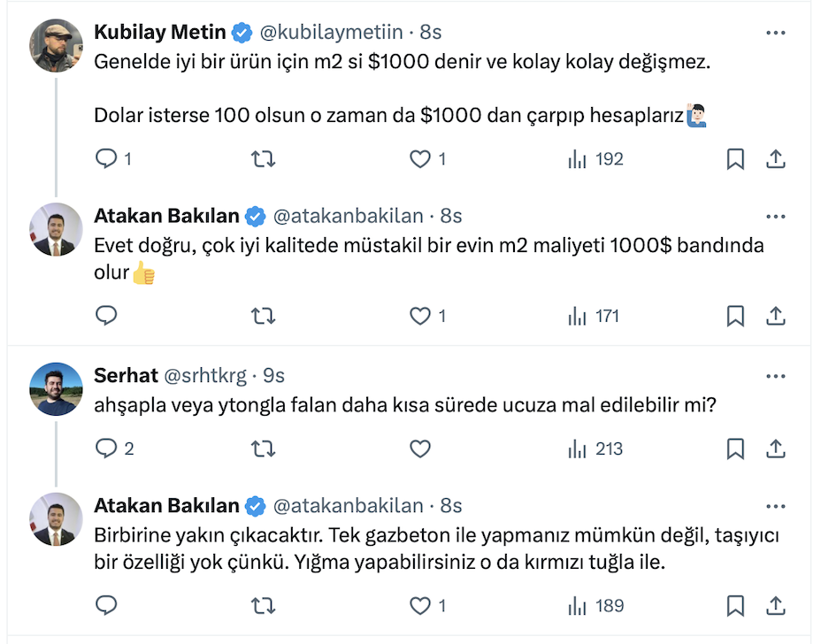View analytics showing 192 views
The image size is (821, 644).
tap(595, 159)
